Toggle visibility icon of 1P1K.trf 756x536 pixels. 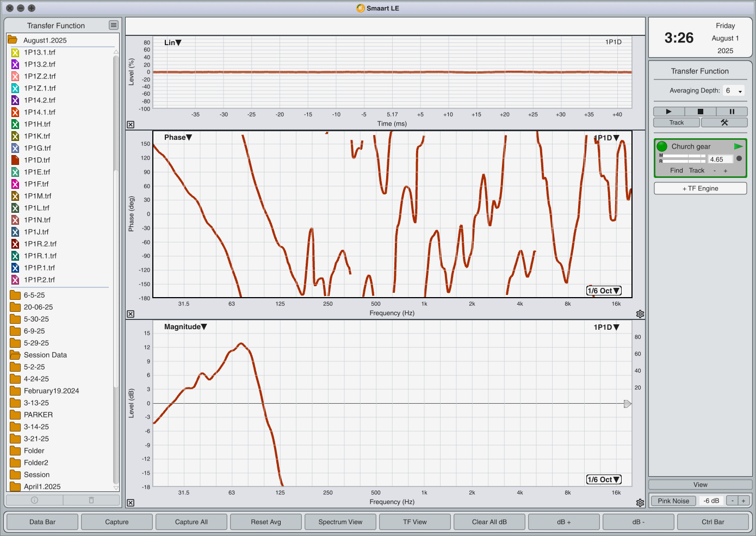(x=15, y=136)
